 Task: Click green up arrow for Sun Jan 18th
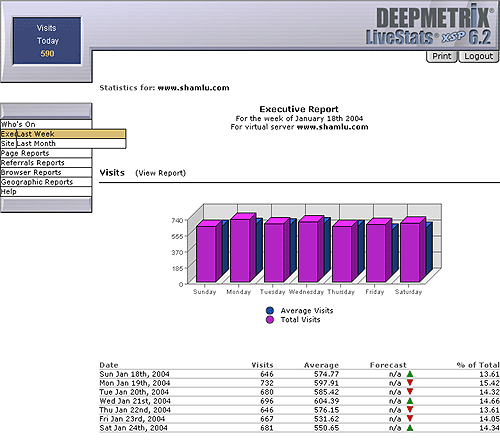click(410, 374)
